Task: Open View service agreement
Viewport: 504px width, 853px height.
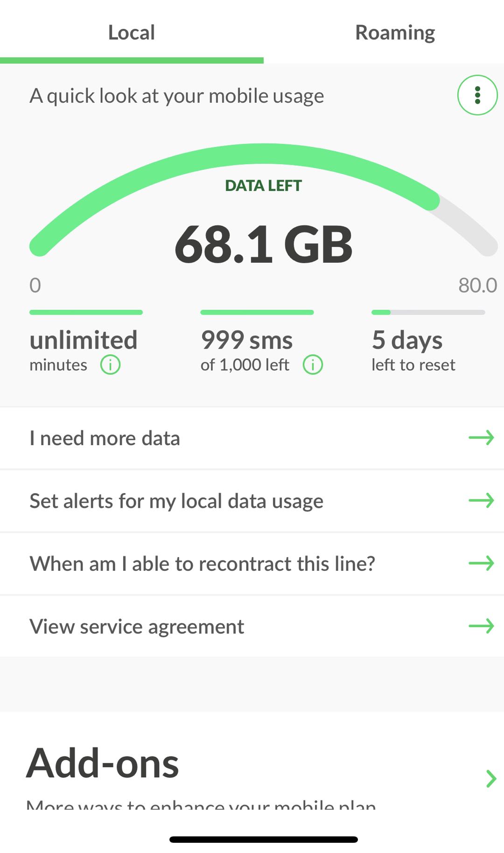Action: (x=136, y=627)
